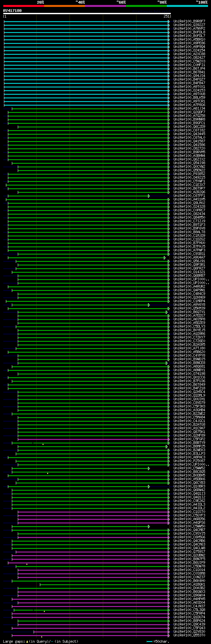Screen dimensions: 211x644
Task: Click the short arrowhead on the C5WW52 alignment
Action: click(x=149, y=468)
